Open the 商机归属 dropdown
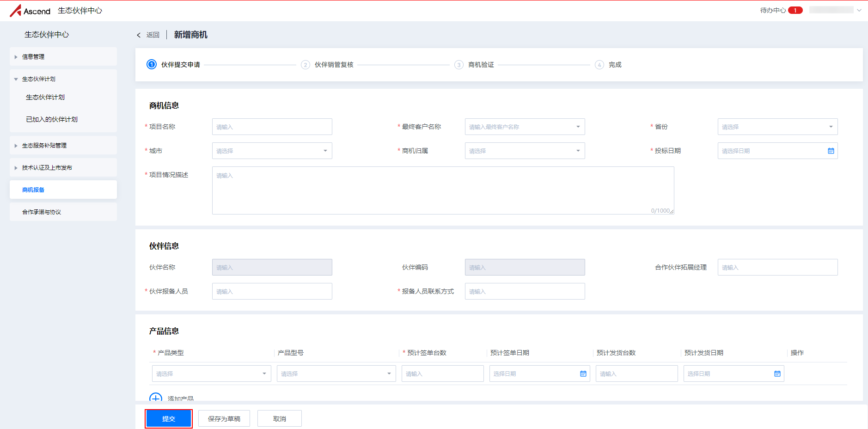Viewport: 868px width, 429px height. tap(525, 151)
